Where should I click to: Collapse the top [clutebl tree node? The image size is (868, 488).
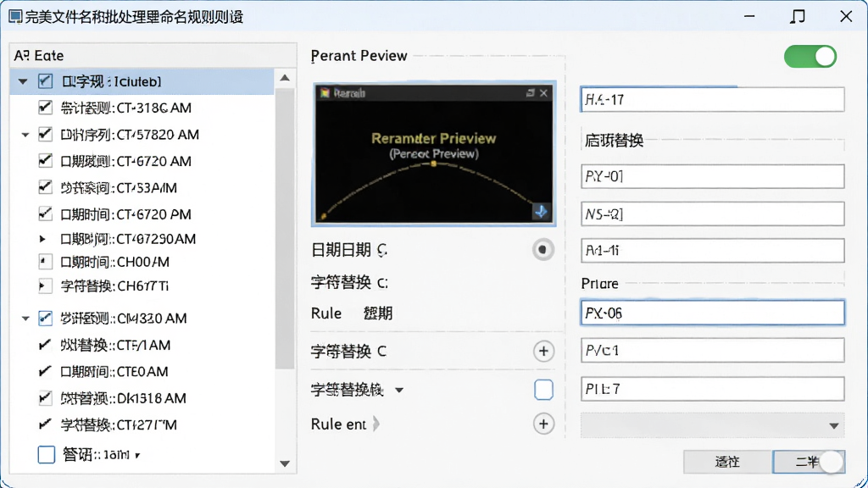coord(23,81)
